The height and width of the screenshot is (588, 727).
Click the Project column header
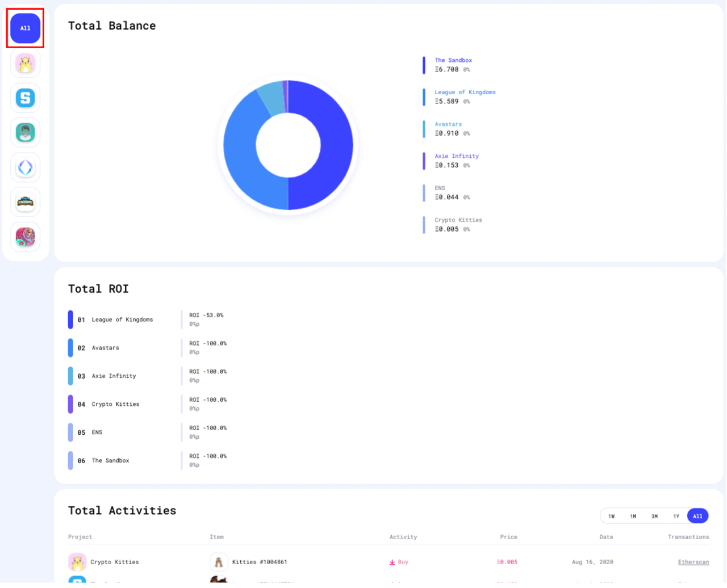click(x=80, y=537)
